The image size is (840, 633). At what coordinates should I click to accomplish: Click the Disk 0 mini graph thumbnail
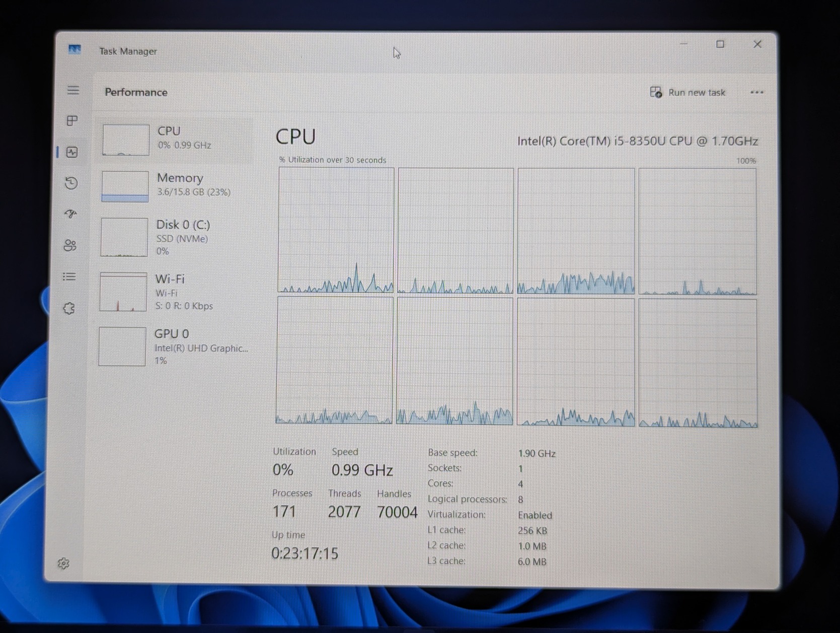124,237
